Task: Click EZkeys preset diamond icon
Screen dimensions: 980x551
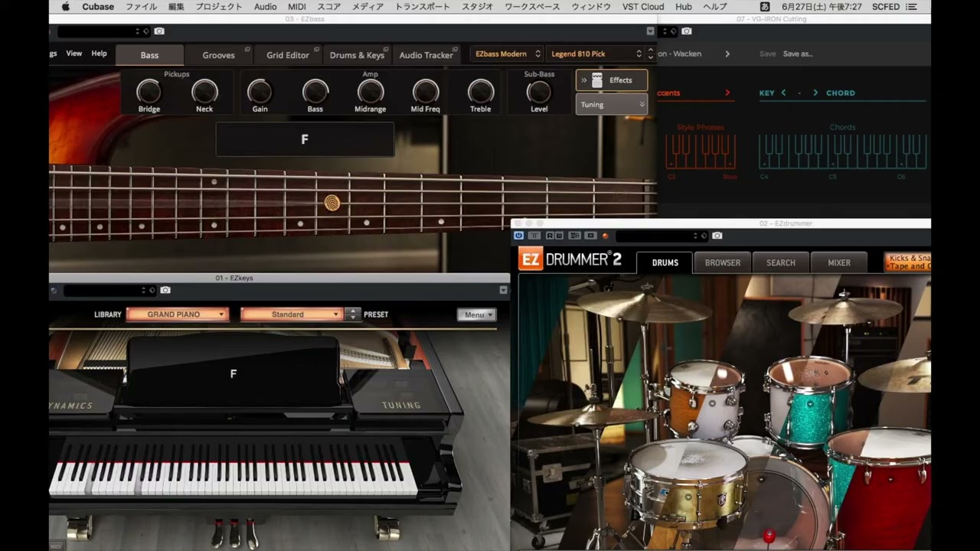Action: (x=153, y=290)
